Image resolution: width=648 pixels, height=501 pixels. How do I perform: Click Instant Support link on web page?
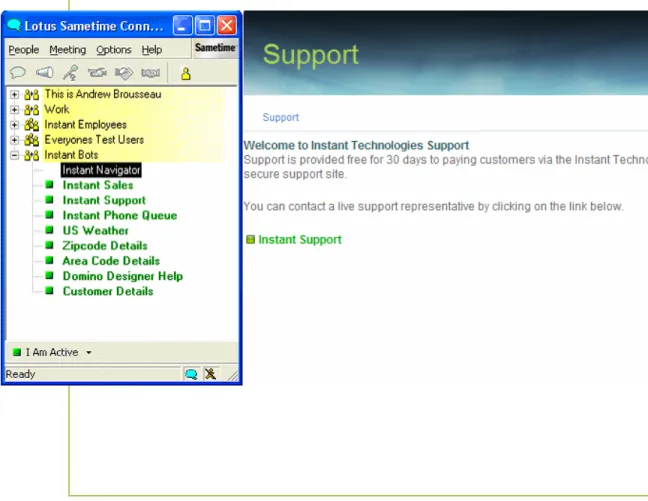[x=300, y=240]
